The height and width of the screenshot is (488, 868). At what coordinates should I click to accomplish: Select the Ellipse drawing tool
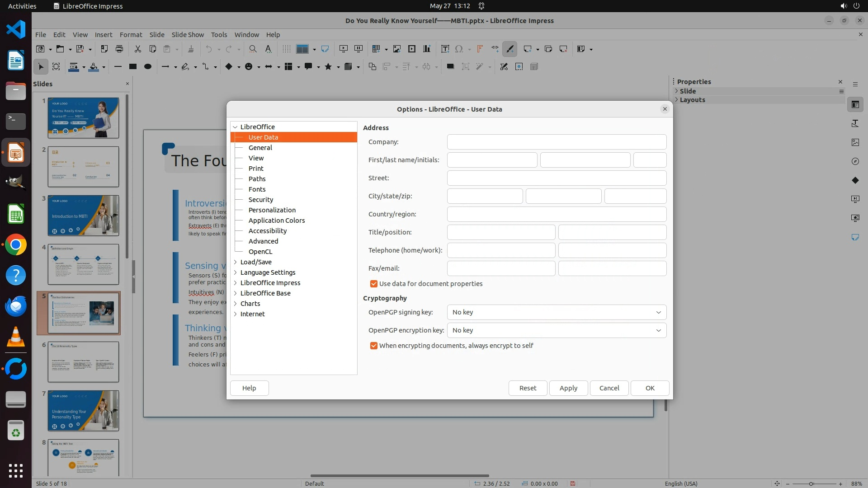click(148, 66)
